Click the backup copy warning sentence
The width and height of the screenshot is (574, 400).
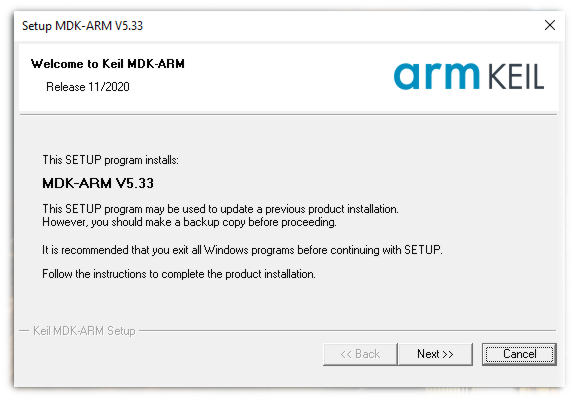189,222
